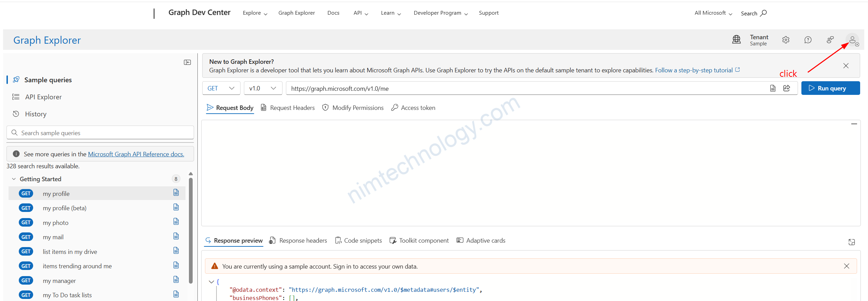
Task: Open the help question mark icon
Action: [808, 40]
